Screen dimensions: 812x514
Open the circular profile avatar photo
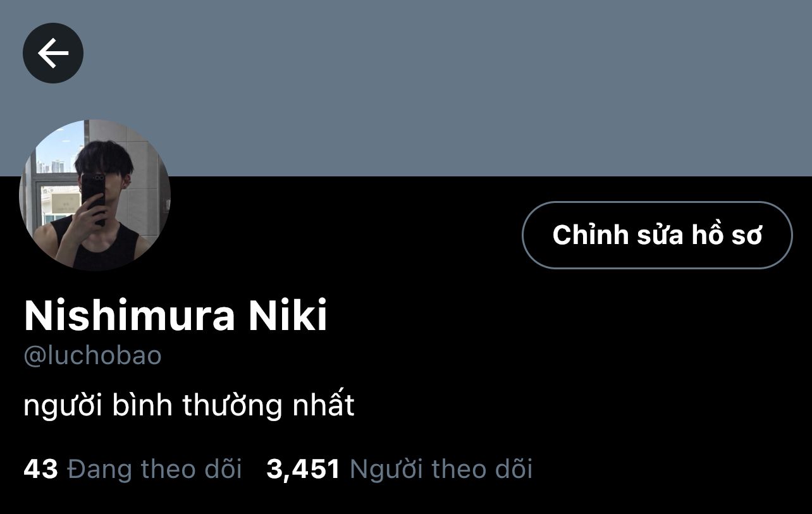point(95,195)
